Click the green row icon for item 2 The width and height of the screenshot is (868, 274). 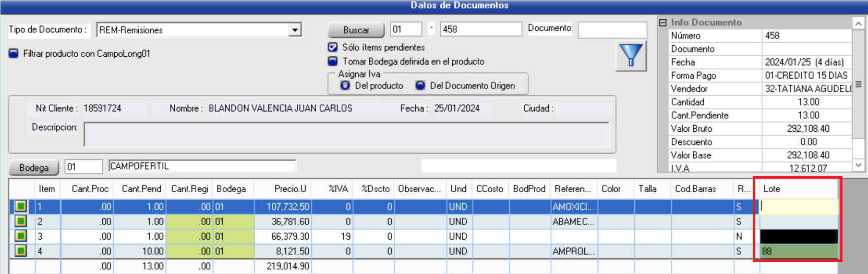tap(20, 221)
